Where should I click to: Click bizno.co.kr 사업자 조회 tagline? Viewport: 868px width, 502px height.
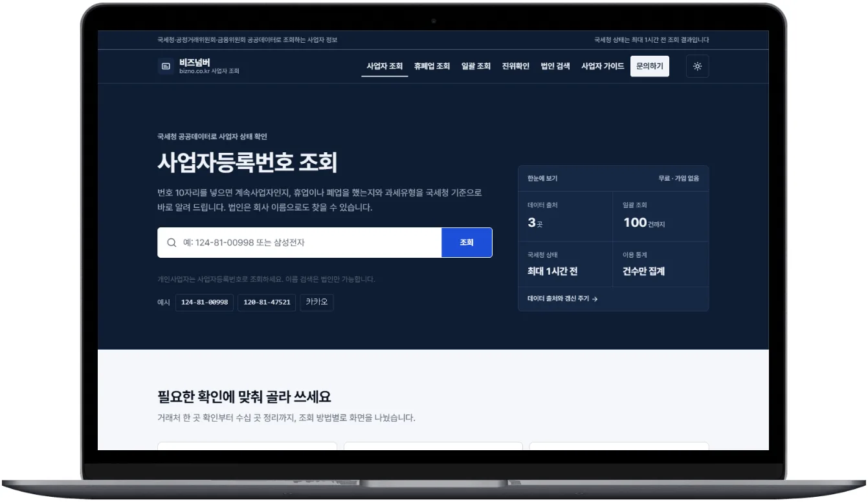point(209,71)
